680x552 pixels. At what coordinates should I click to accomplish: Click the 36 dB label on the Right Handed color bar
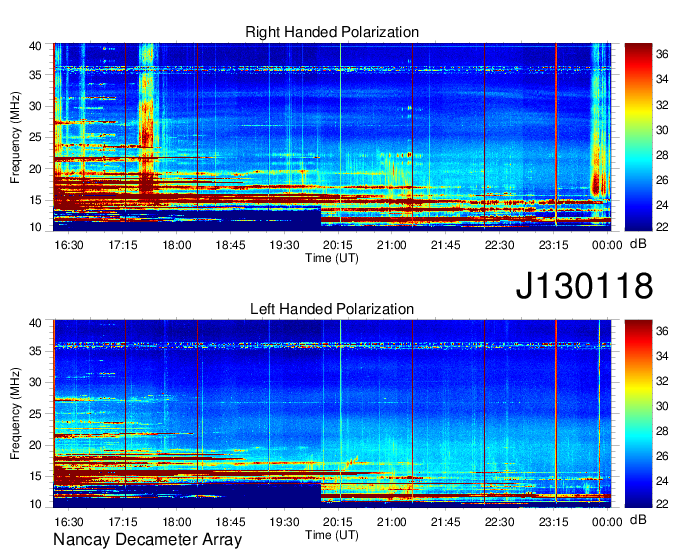[x=662, y=54]
